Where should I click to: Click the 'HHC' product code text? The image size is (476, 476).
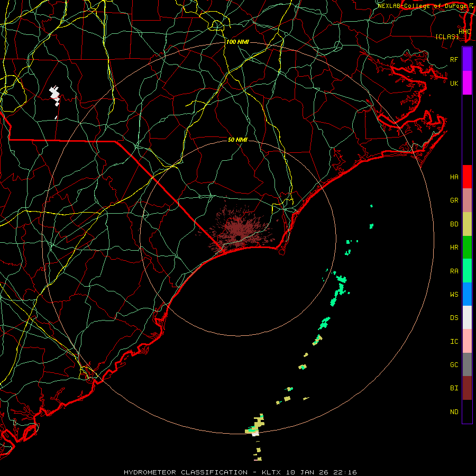(464, 32)
